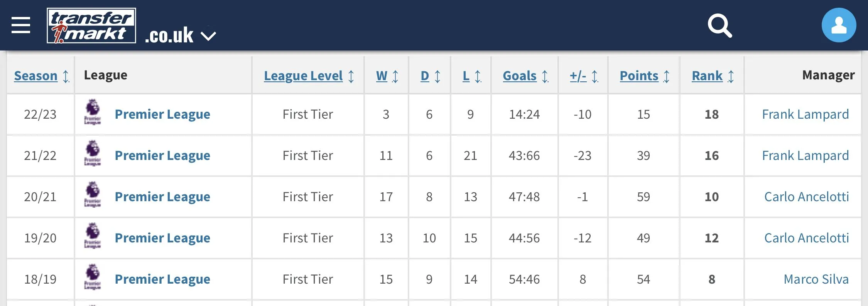The height and width of the screenshot is (306, 868).
Task: Open the user profile icon
Action: point(839,25)
